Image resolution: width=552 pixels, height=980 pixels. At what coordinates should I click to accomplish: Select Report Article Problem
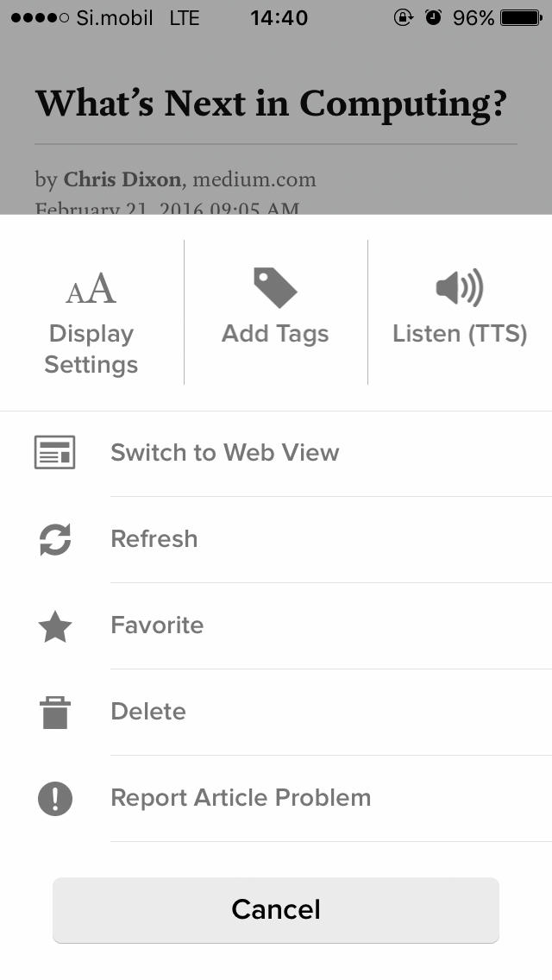coord(276,799)
